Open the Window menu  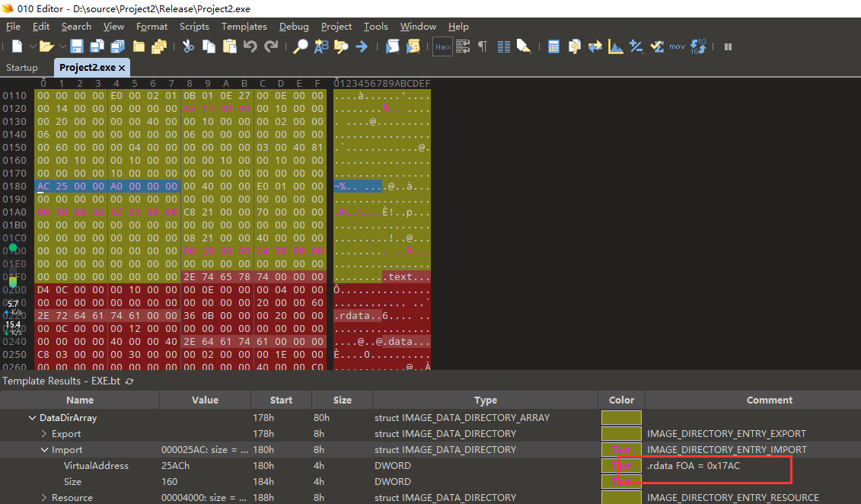tap(418, 27)
